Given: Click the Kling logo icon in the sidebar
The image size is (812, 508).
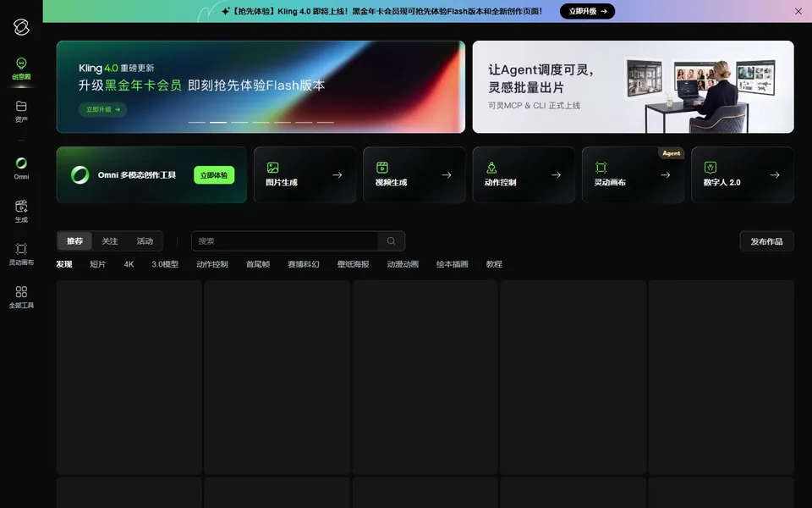Looking at the screenshot, I should [21, 27].
